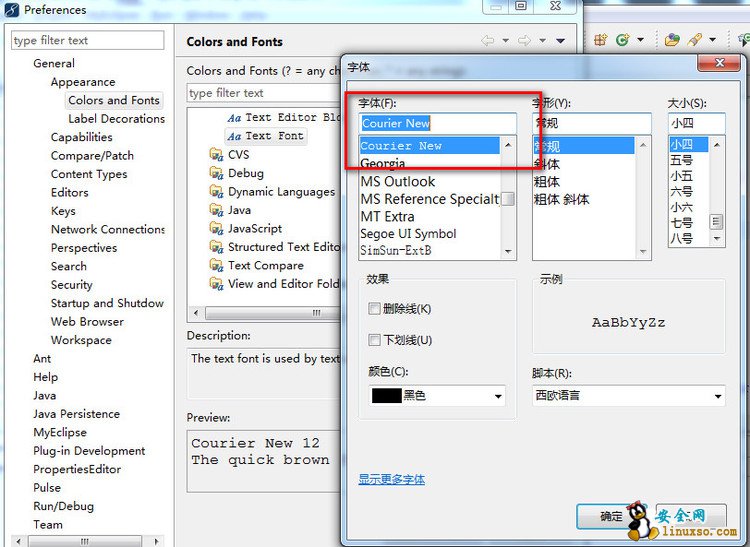Close the 字体 font dialog

coord(719,63)
